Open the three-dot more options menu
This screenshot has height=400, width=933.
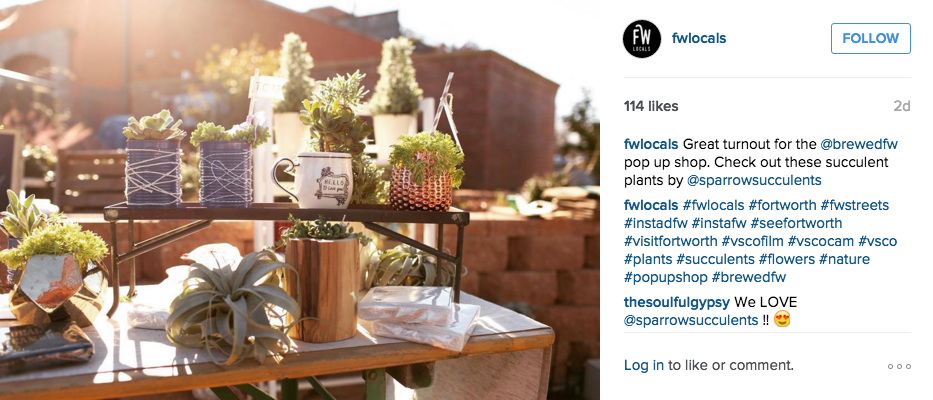(899, 366)
